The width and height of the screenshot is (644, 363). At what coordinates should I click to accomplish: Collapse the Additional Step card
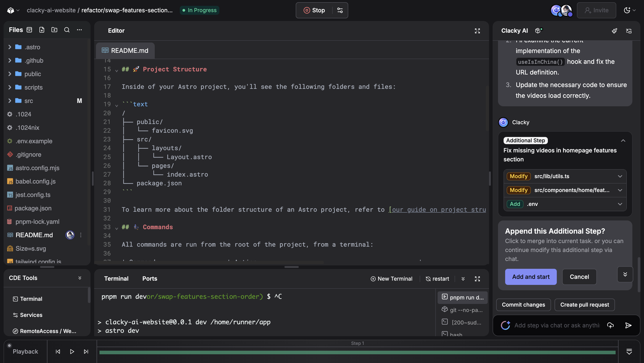[x=623, y=141]
